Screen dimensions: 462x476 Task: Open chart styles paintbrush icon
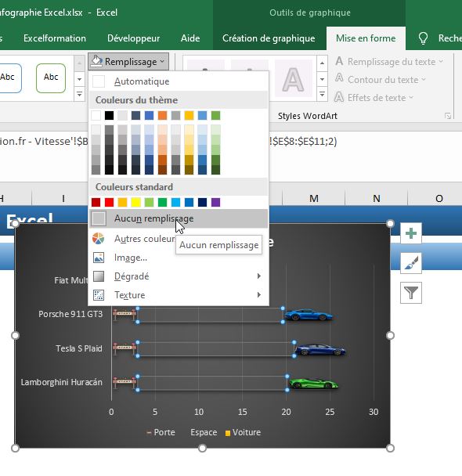[410, 263]
